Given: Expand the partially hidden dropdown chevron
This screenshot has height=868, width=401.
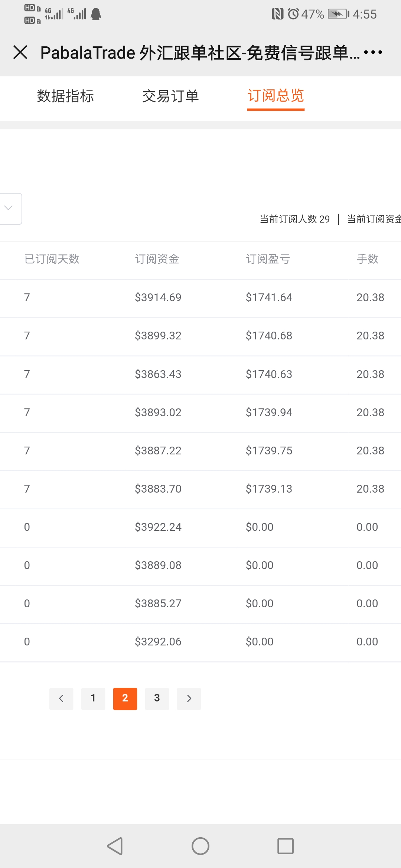Looking at the screenshot, I should (10, 208).
